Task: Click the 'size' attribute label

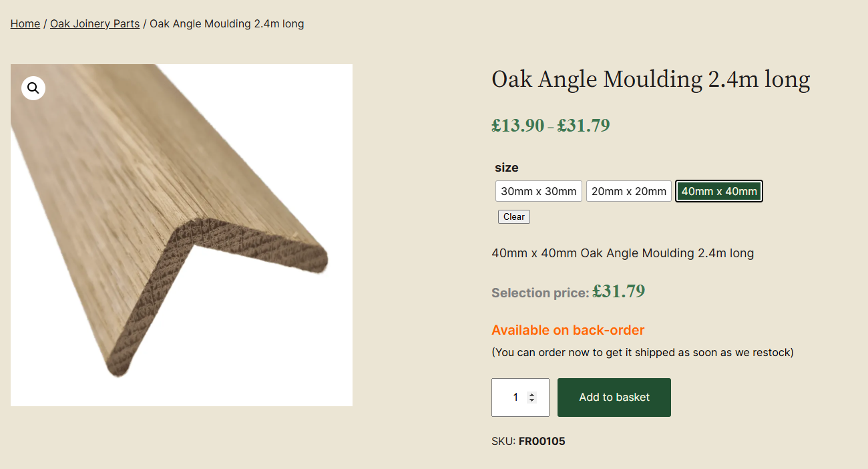Action: click(506, 168)
